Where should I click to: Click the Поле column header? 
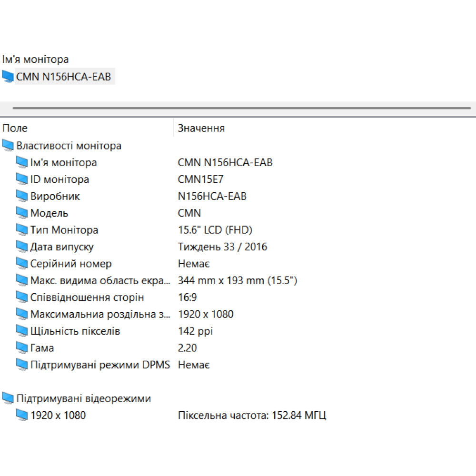pos(15,128)
